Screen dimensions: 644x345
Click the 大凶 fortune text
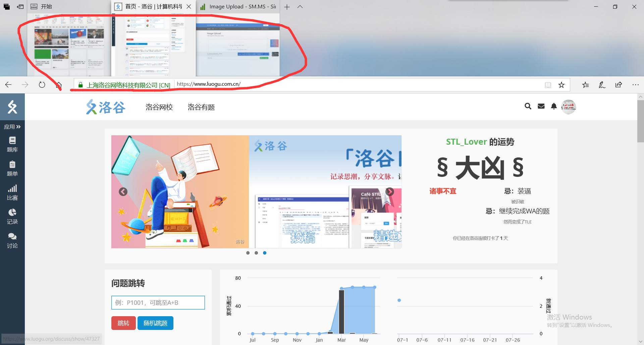point(480,168)
